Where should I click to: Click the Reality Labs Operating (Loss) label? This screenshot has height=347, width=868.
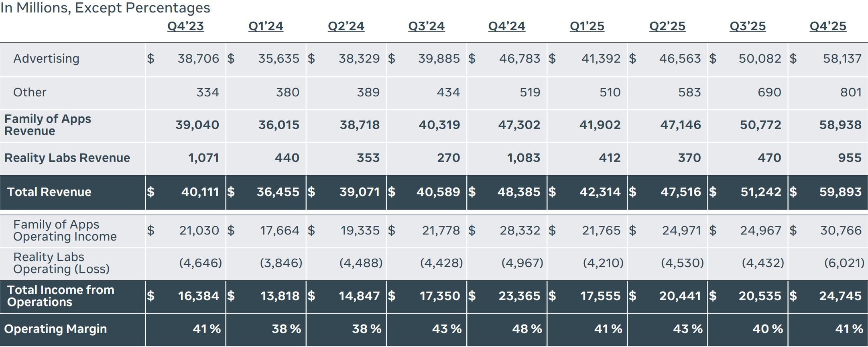[61, 263]
